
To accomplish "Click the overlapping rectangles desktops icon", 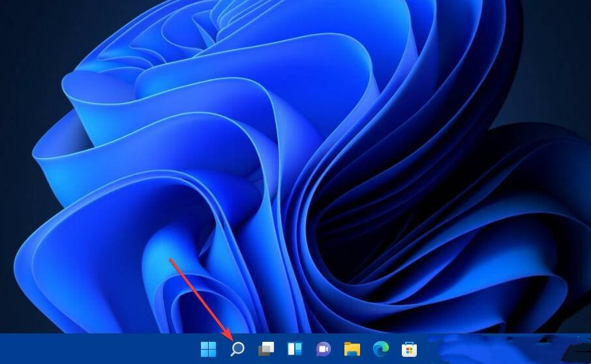I will [x=266, y=349].
